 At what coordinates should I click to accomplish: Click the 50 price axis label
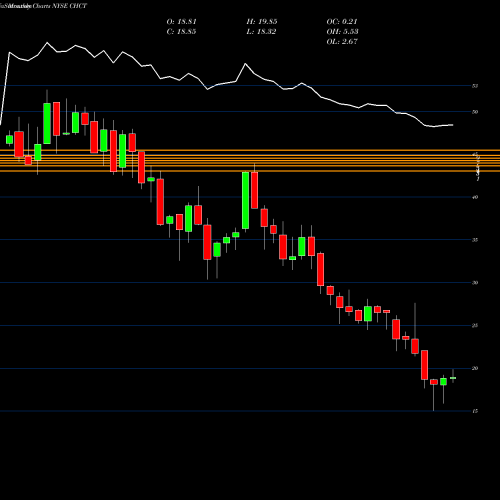[x=475, y=112]
